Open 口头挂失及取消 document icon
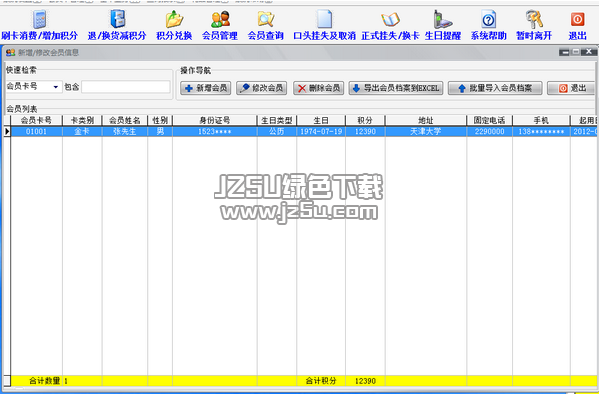The image size is (599, 394). 324,19
